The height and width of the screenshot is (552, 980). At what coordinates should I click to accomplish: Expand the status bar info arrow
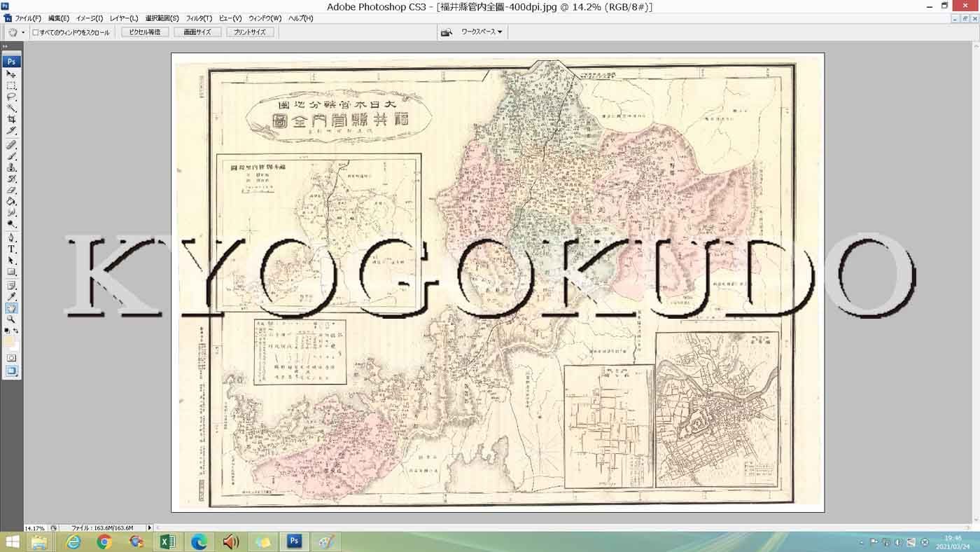point(149,527)
